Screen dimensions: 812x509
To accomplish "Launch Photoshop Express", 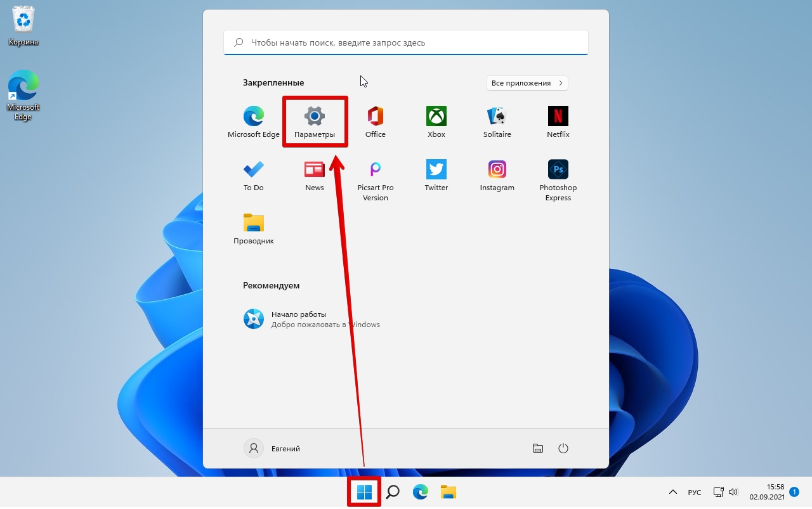I will [558, 180].
